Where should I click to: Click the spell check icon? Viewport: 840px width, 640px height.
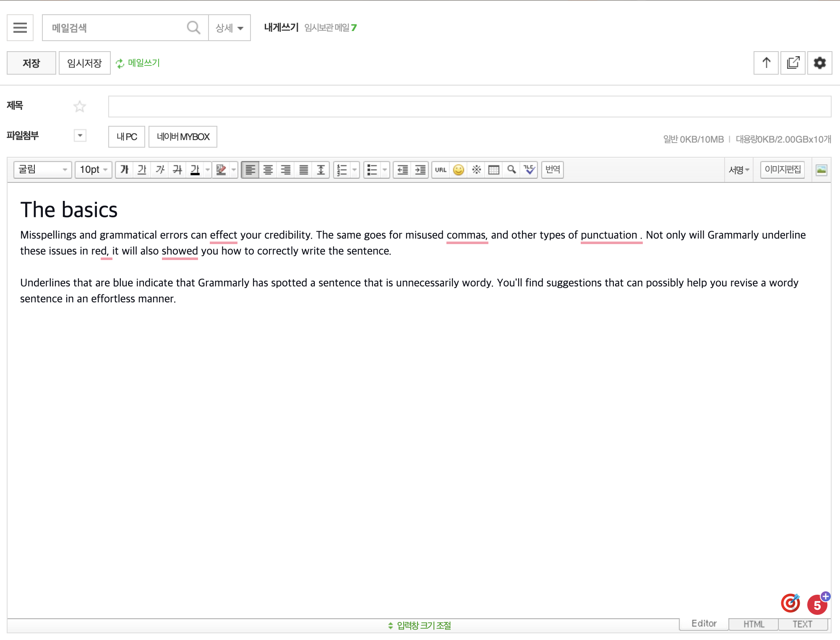(x=529, y=169)
